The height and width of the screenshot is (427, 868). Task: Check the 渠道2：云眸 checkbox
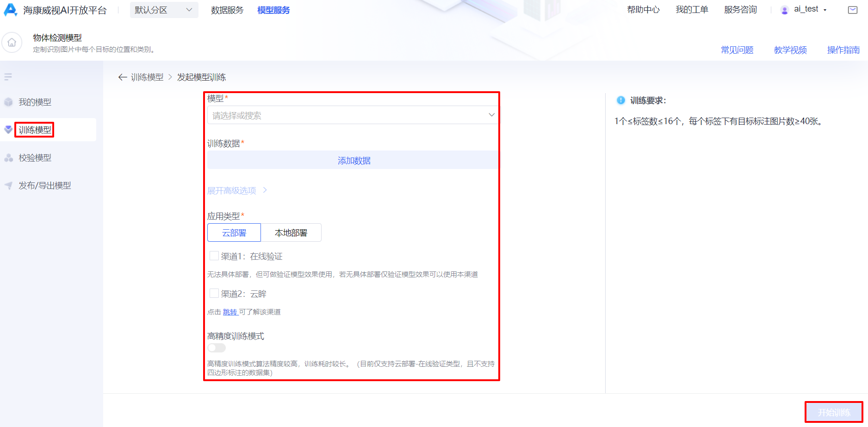[x=214, y=293]
